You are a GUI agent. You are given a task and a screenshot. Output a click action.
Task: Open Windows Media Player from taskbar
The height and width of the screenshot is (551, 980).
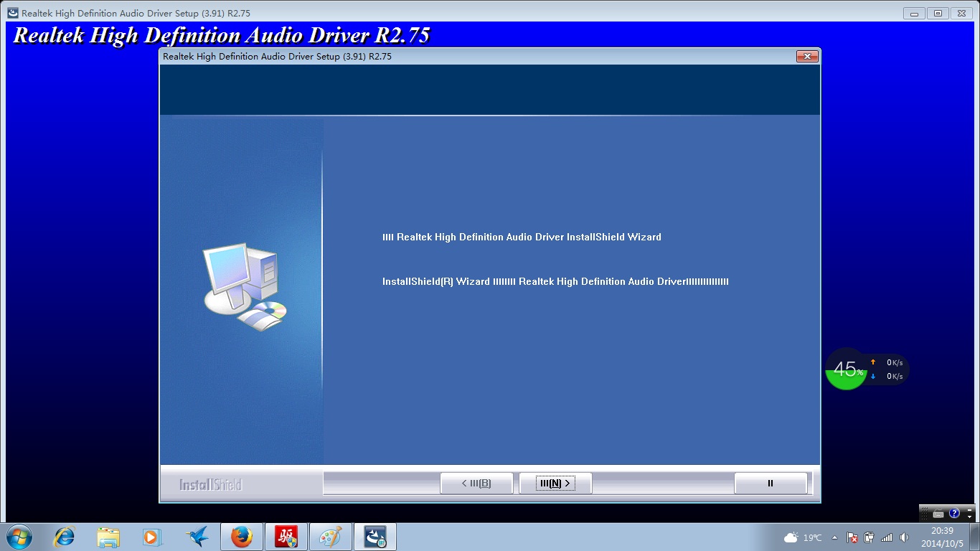tap(152, 537)
